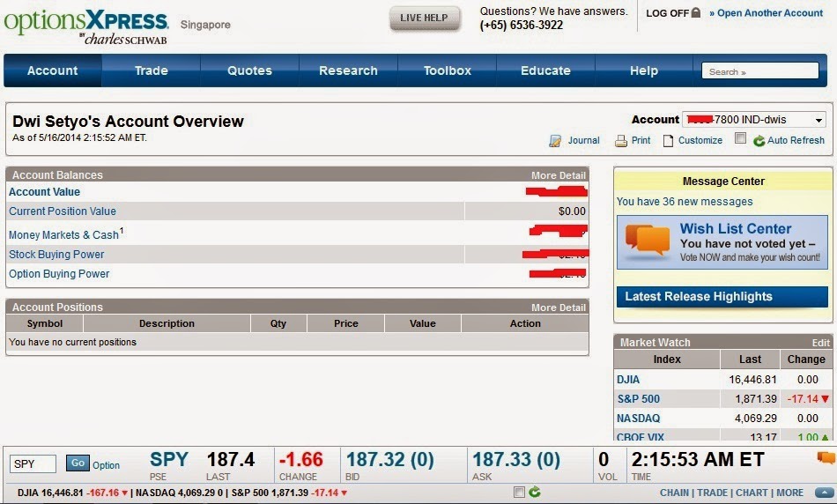Click the green refresh icon in the bottom ticker
Screen dimensions: 837x504
click(x=534, y=493)
